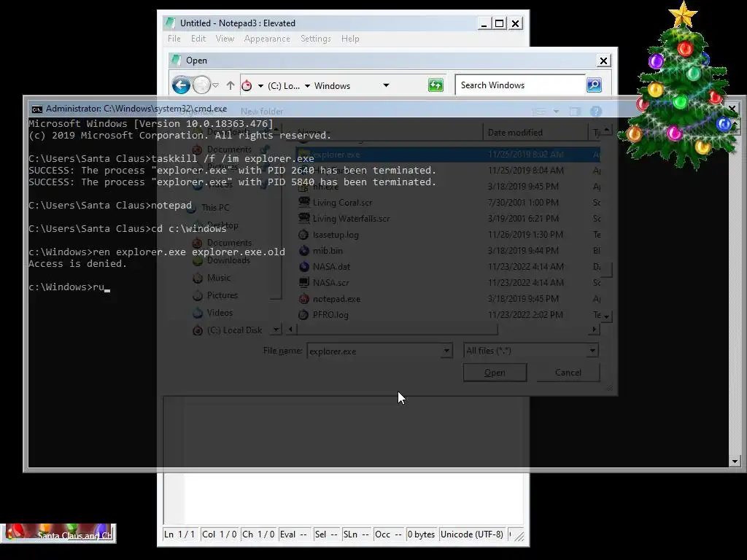This screenshot has width=747, height=560.
Task: Open the Open dialog help icon
Action: click(x=595, y=112)
